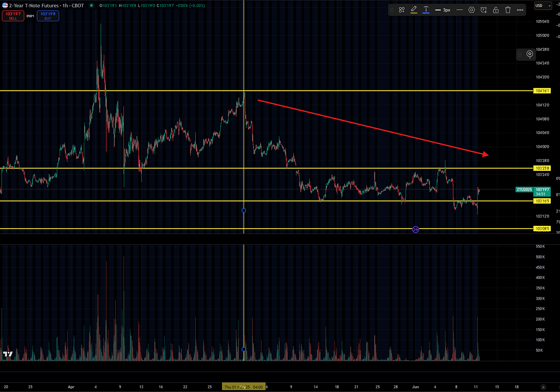Open drawing settings hexagon icon
Viewport: 560px width, 392px height.
(x=472, y=10)
